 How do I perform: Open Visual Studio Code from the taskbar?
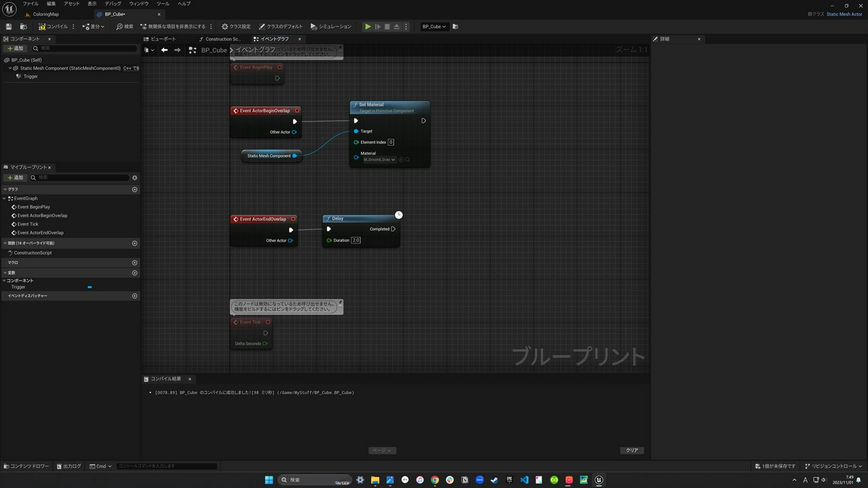point(524,479)
